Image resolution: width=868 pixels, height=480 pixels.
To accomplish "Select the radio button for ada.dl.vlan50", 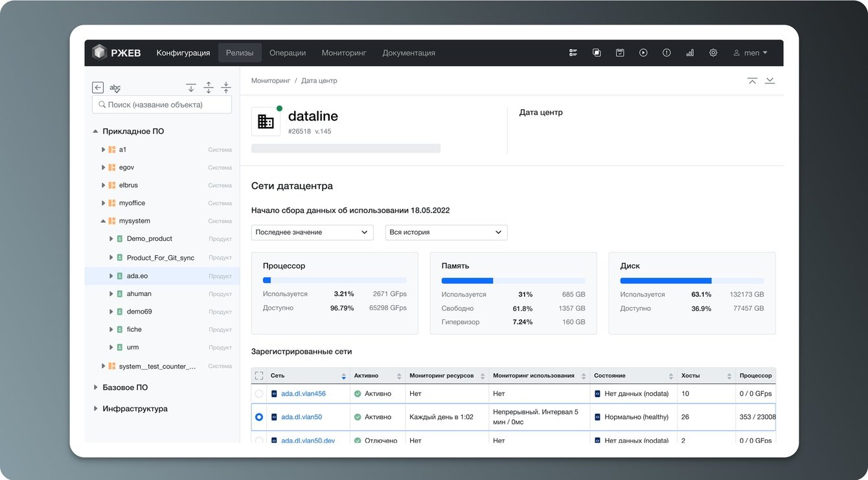I will click(259, 417).
